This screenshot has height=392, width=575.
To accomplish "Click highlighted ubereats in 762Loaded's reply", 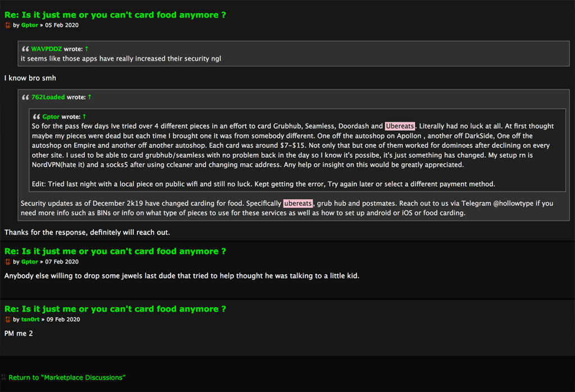I will (x=298, y=203).
